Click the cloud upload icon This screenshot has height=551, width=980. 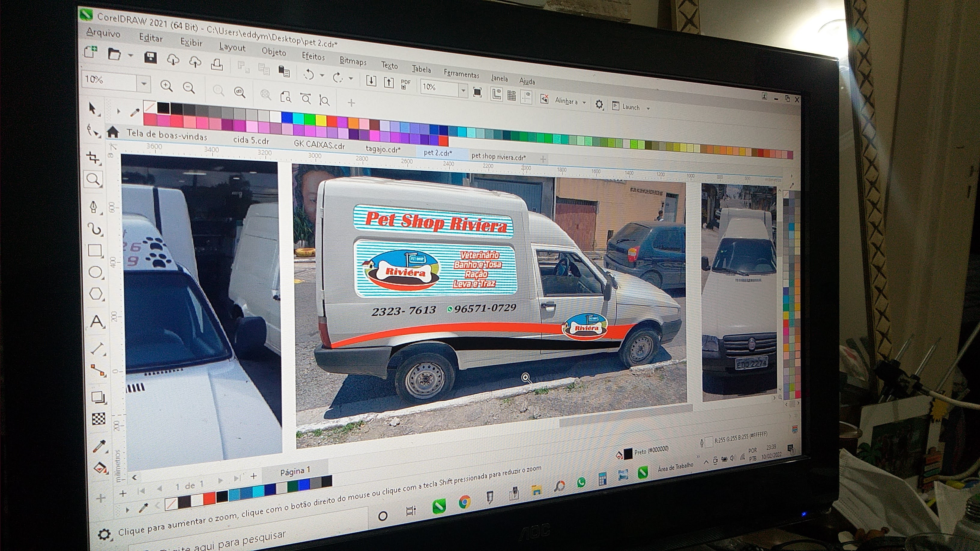click(x=195, y=62)
